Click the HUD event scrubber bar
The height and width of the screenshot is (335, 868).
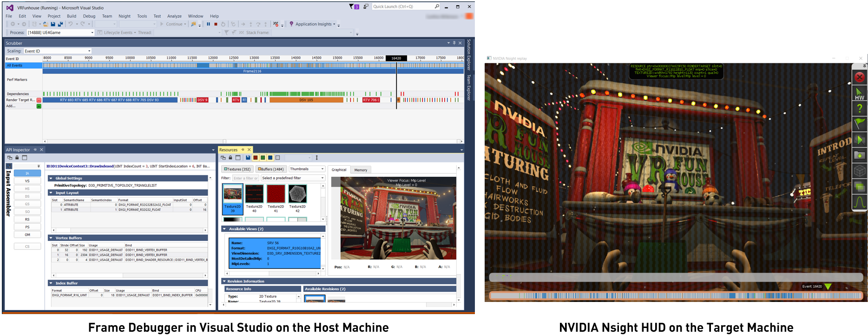pyautogui.click(x=675, y=295)
